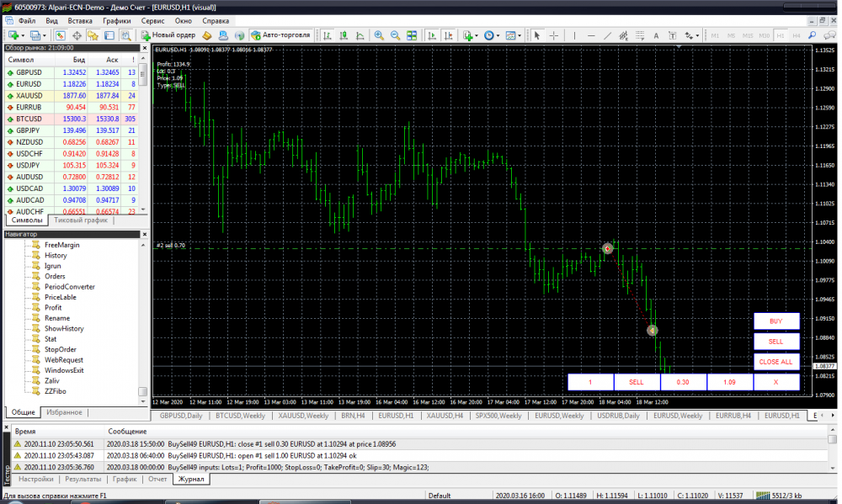This screenshot has height=504, width=842.
Task: Tile chart windows icon
Action: coord(412,35)
